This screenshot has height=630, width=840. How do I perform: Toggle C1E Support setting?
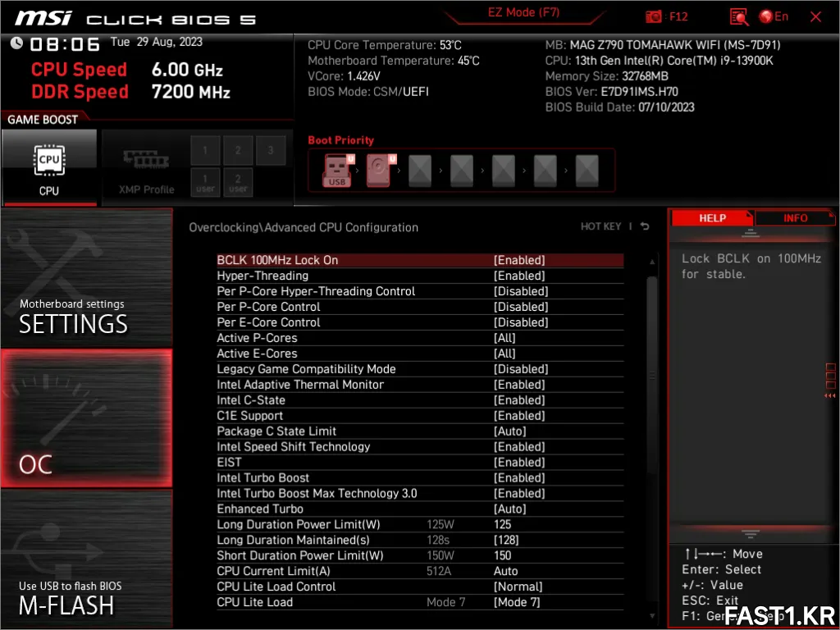[x=420, y=416]
